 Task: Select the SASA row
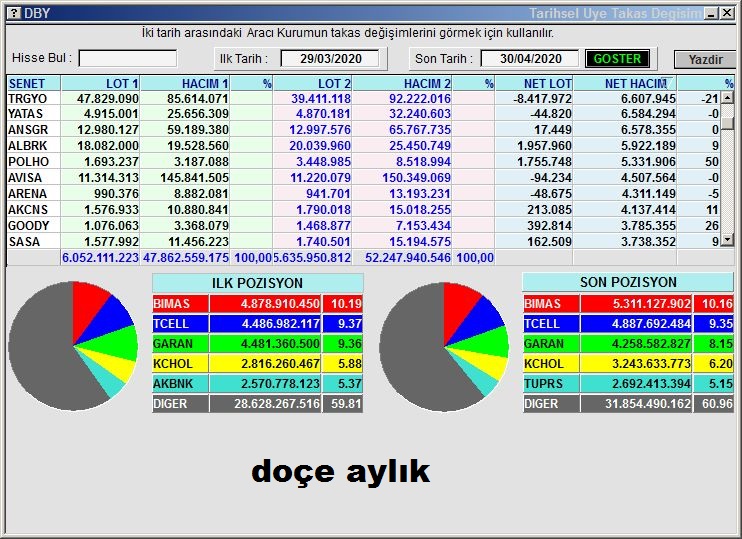point(363,242)
